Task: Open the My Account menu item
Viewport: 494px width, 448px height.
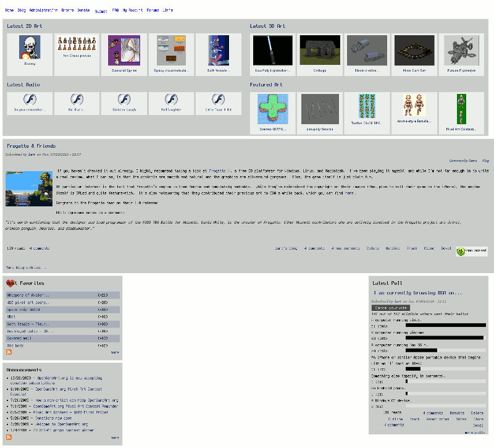Action: point(130,9)
